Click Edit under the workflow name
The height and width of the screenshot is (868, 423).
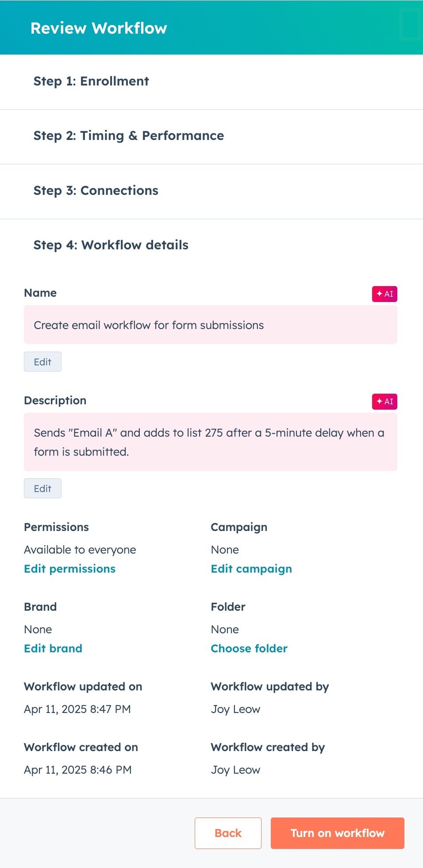42,361
